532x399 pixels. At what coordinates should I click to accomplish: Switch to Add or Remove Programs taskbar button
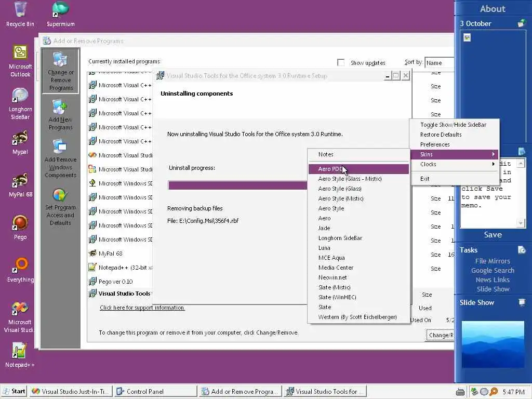click(x=240, y=392)
